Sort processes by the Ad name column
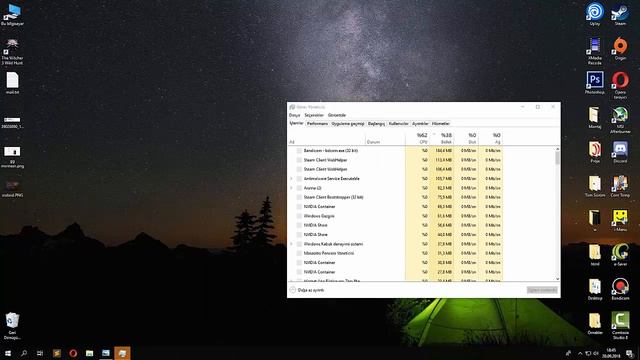The height and width of the screenshot is (360, 640). click(x=327, y=138)
